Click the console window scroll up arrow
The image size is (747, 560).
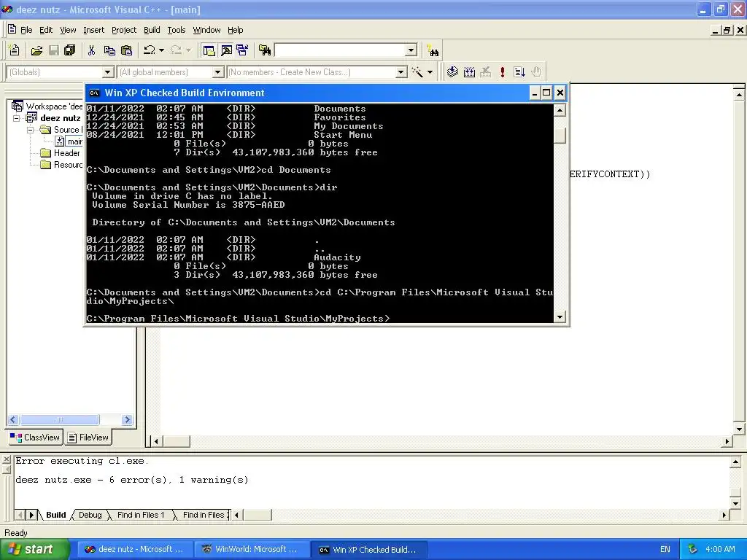pos(560,111)
